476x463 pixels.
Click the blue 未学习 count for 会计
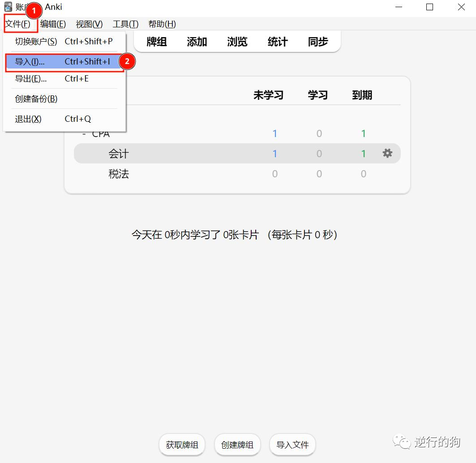click(x=274, y=153)
